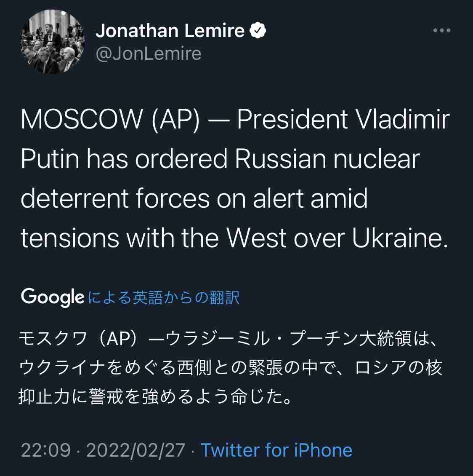Tap the @JonLemire handle
The width and height of the screenshot is (473, 476).
tap(149, 53)
